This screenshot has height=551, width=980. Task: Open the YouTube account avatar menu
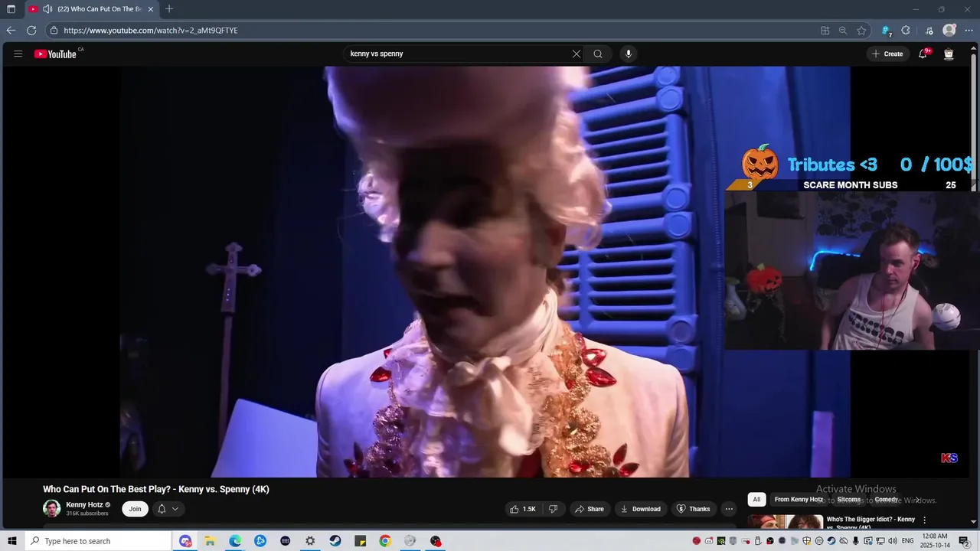coord(949,54)
